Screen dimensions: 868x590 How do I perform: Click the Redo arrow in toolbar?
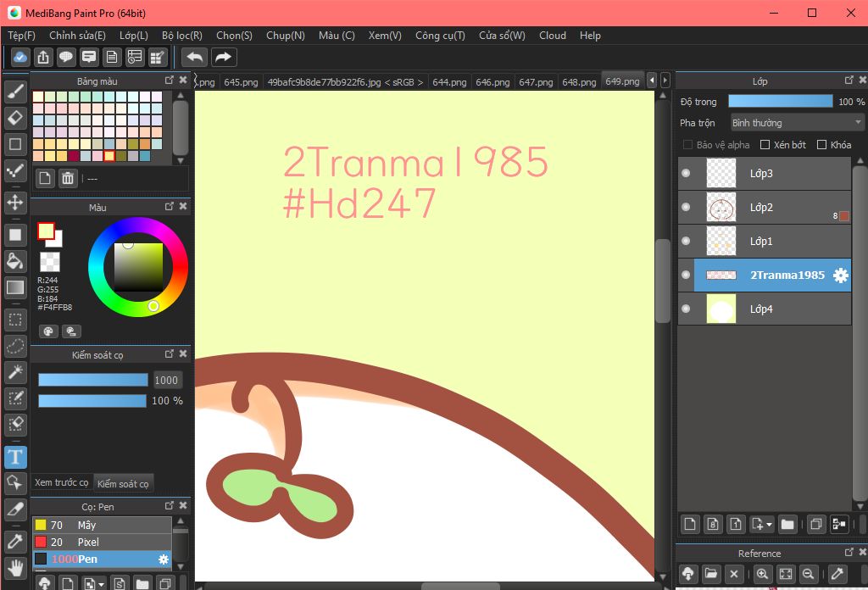(x=223, y=57)
